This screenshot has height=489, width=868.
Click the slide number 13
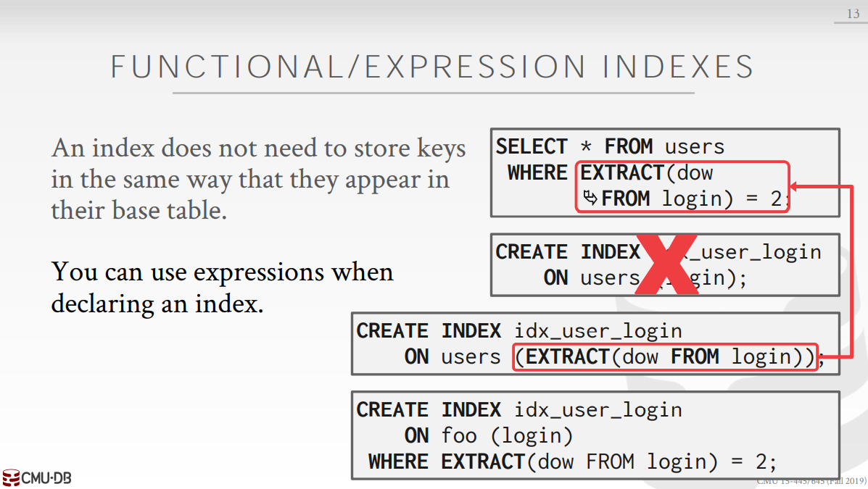pos(853,14)
